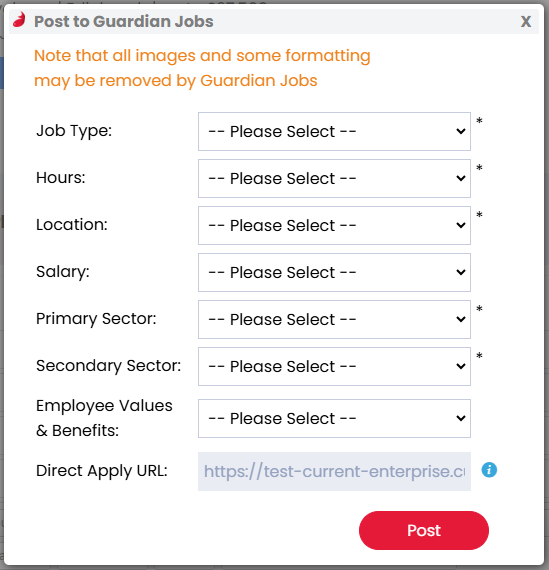
Task: Click the red Post button
Action: pos(424,530)
